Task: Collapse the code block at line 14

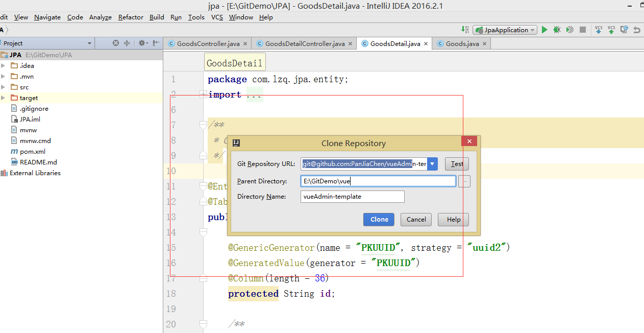Action: coord(203,232)
